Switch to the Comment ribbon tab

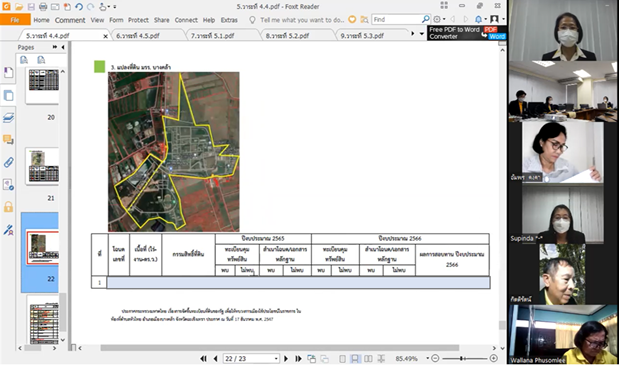[x=70, y=20]
